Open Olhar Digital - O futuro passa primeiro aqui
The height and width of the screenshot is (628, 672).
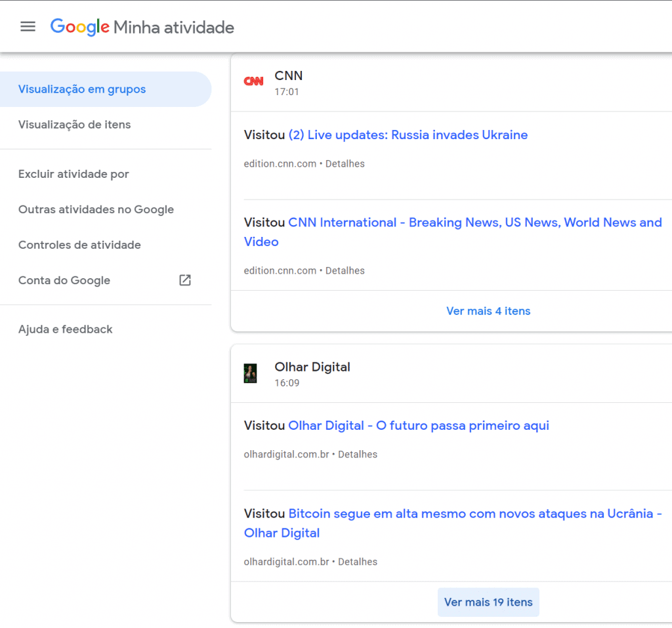click(x=419, y=426)
